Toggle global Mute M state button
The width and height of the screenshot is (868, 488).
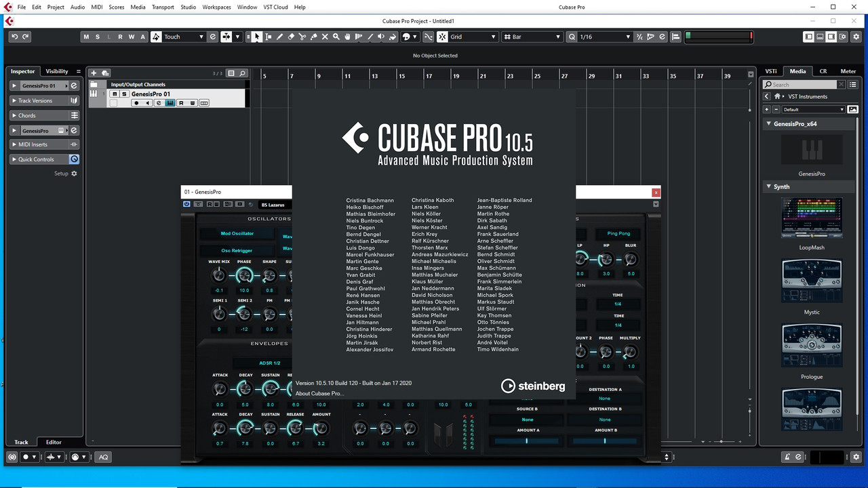coord(86,37)
